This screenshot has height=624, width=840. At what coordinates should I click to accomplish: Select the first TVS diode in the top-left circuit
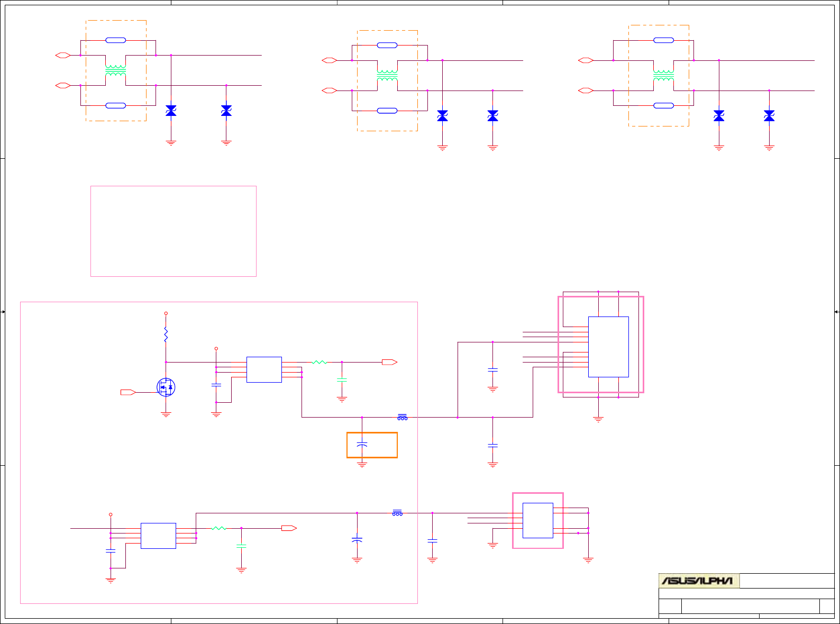point(171,111)
